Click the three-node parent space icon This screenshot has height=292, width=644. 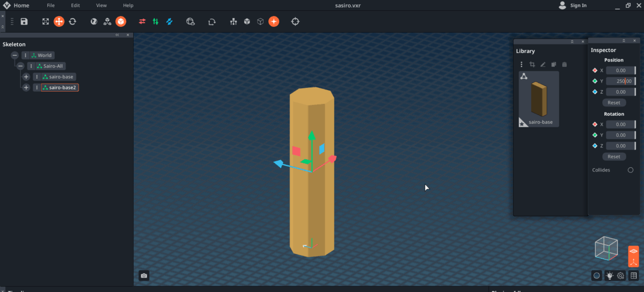coord(107,21)
